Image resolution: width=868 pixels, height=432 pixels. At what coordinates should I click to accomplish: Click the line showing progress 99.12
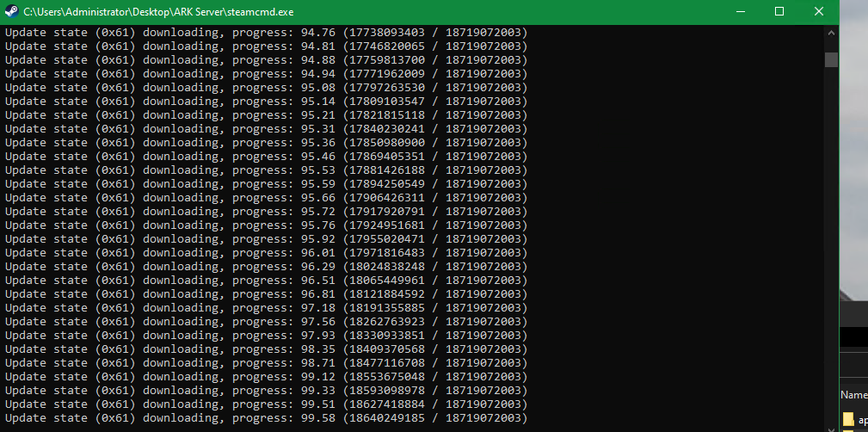(x=265, y=377)
